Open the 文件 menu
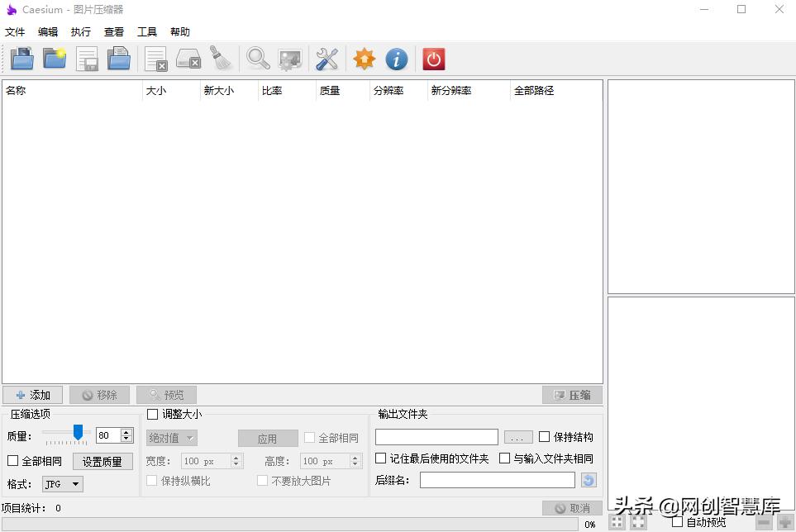 [15, 32]
